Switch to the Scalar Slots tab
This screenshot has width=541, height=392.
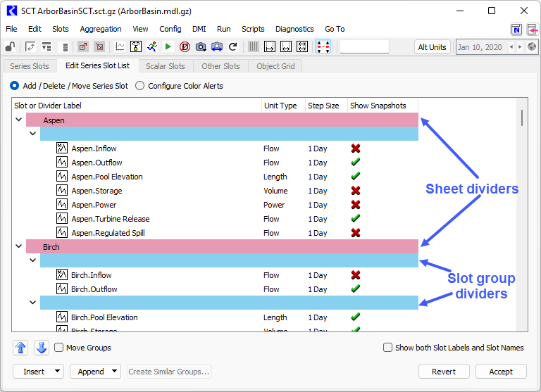coord(165,66)
